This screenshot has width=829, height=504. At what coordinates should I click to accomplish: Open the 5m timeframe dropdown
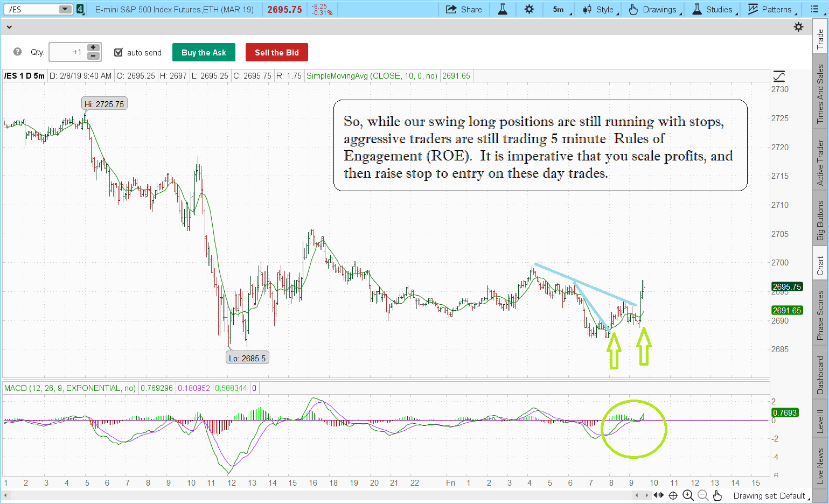pos(561,9)
